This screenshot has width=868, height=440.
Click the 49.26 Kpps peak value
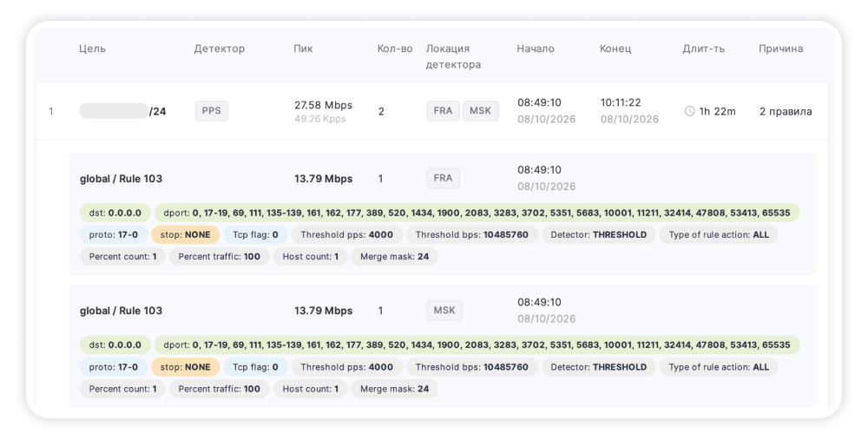tap(320, 119)
